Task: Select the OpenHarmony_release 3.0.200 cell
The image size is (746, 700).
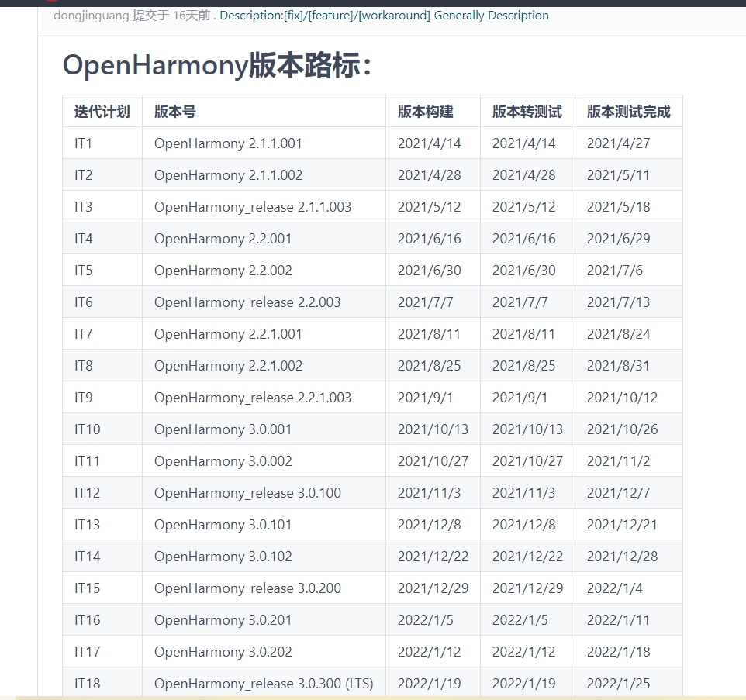Action: (247, 588)
